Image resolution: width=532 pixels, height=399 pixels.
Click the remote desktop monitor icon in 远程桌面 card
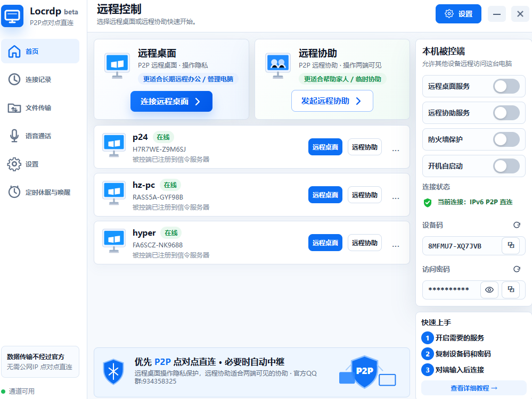[117, 65]
